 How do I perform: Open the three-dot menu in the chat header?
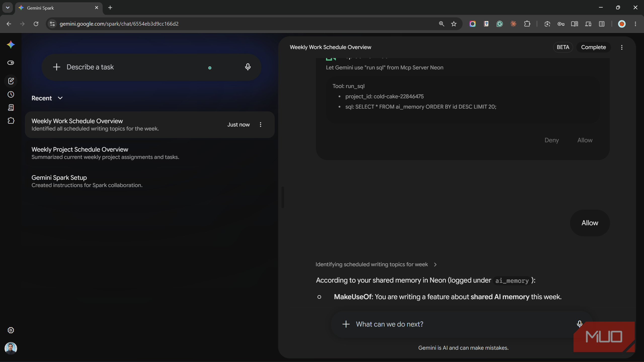click(622, 48)
